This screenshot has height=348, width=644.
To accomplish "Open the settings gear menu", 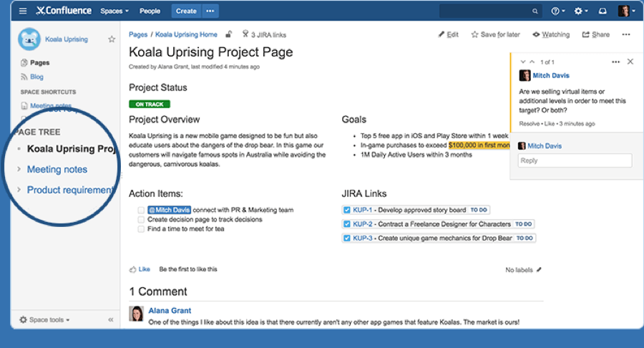I will tap(578, 11).
